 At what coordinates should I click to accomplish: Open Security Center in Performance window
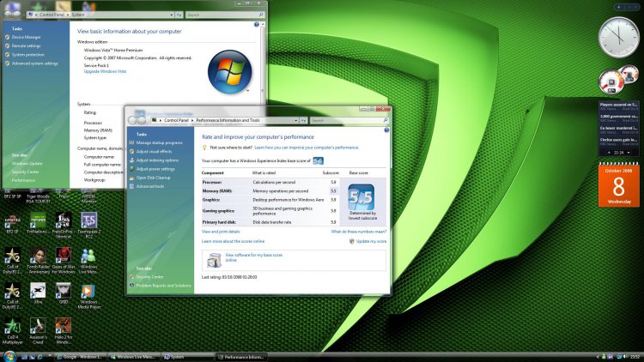tap(150, 277)
